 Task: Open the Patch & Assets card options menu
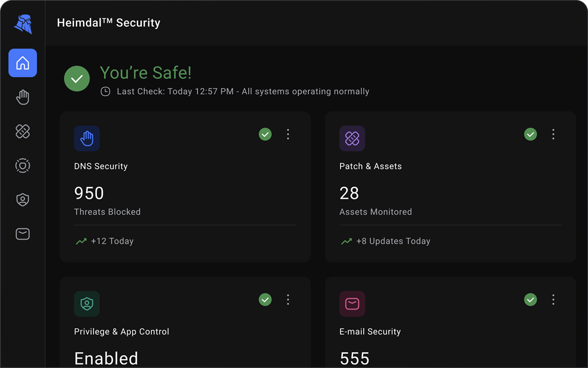[553, 134]
